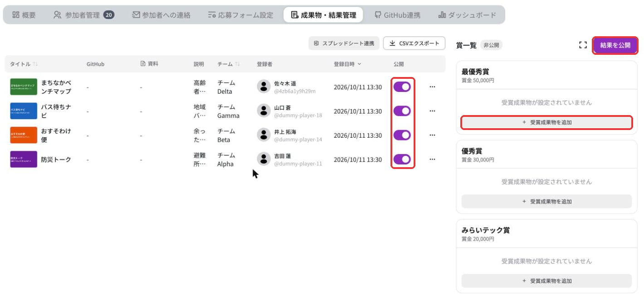Open more options for おすそわけ便 row

pyautogui.click(x=432, y=135)
